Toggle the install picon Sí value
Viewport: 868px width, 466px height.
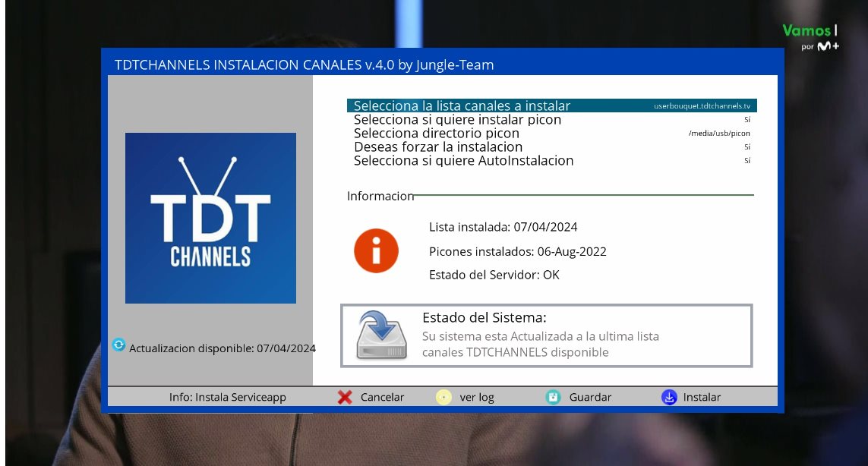click(746, 120)
